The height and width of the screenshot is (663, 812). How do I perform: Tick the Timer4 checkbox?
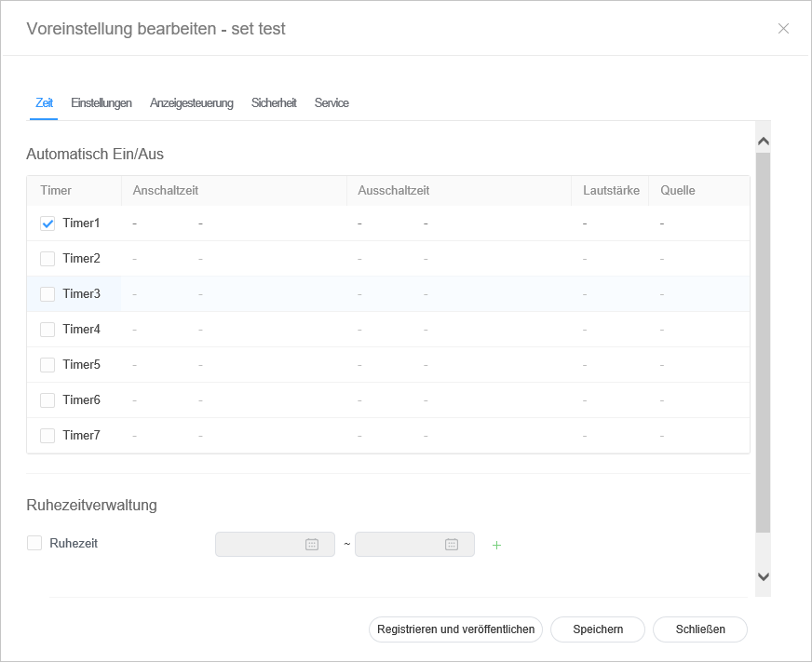coord(47,330)
